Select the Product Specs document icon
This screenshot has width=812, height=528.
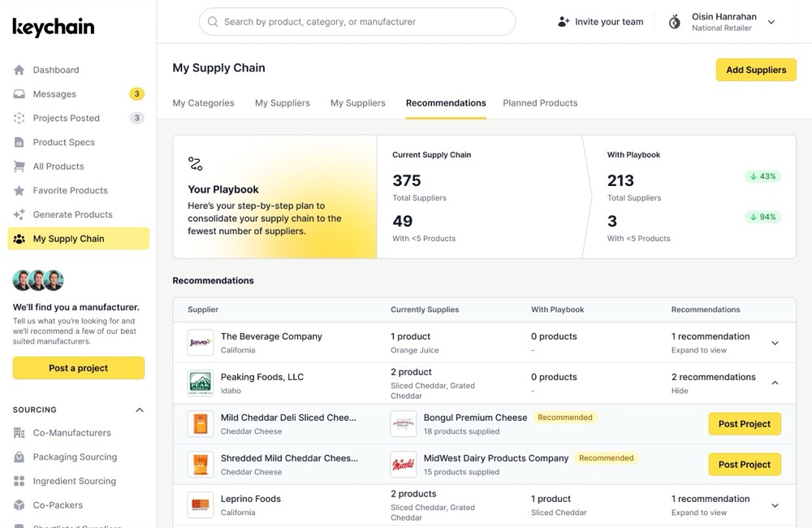click(x=19, y=142)
